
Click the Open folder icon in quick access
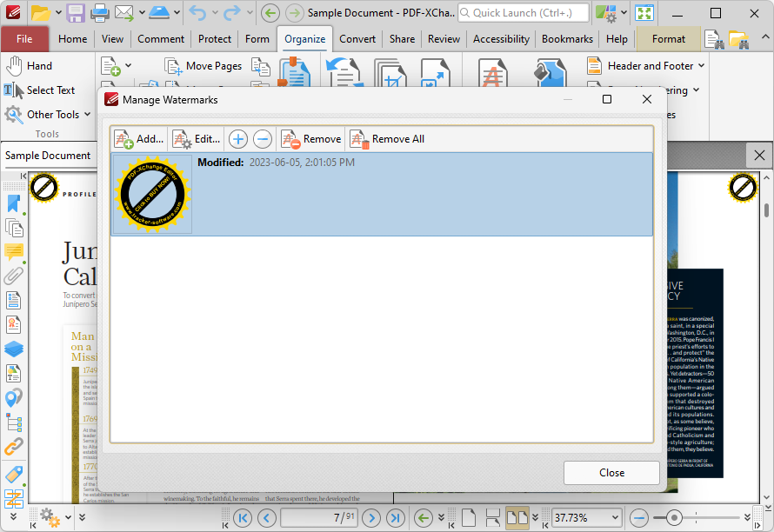(41, 13)
